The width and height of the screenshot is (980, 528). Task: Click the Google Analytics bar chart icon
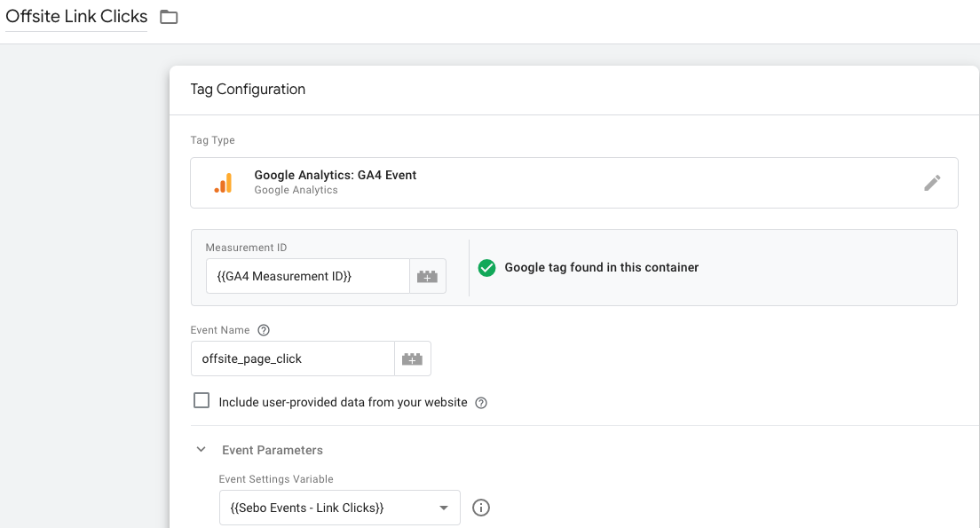click(x=223, y=183)
